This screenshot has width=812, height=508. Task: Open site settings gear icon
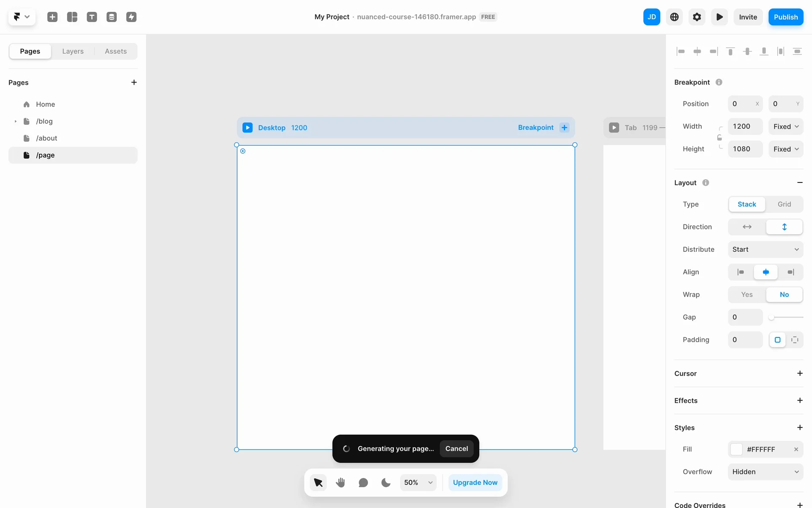point(697,17)
